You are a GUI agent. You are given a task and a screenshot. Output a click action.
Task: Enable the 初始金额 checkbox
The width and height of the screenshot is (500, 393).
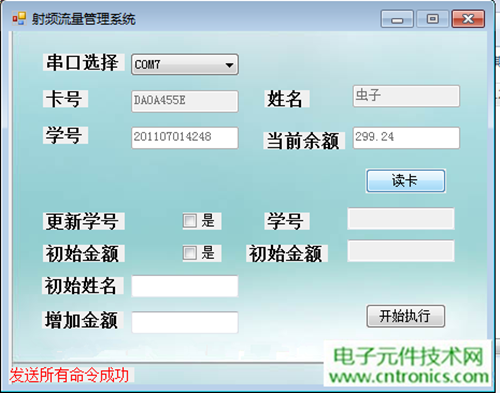pyautogui.click(x=190, y=253)
